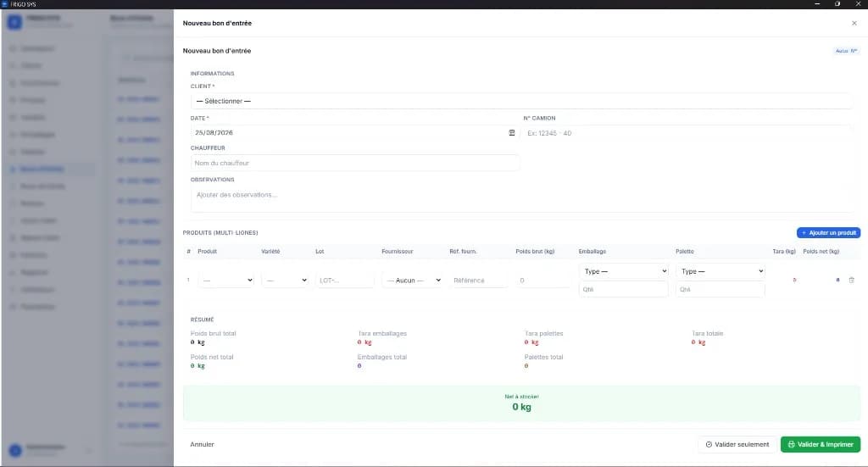Click the Tara palettes label
The width and height of the screenshot is (868, 467).
pos(543,334)
